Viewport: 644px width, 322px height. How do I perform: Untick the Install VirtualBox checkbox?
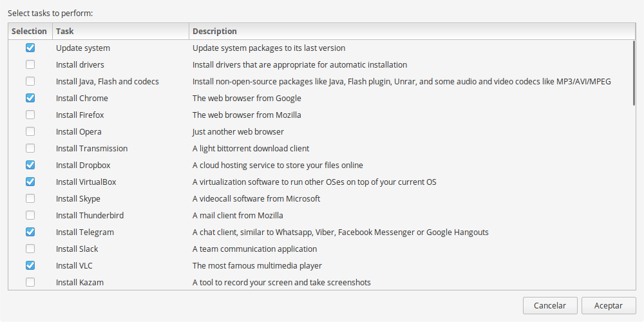[x=30, y=182]
